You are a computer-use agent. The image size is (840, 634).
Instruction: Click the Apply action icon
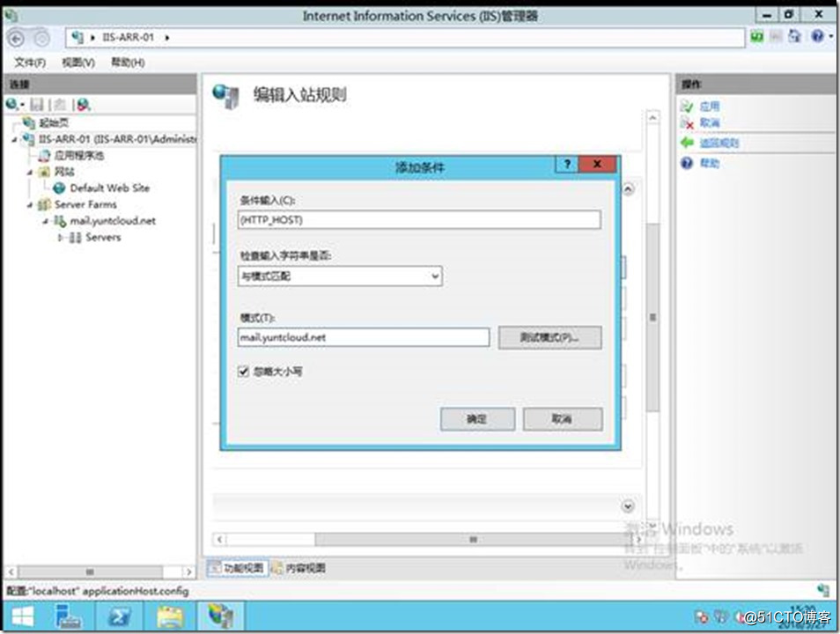[687, 107]
